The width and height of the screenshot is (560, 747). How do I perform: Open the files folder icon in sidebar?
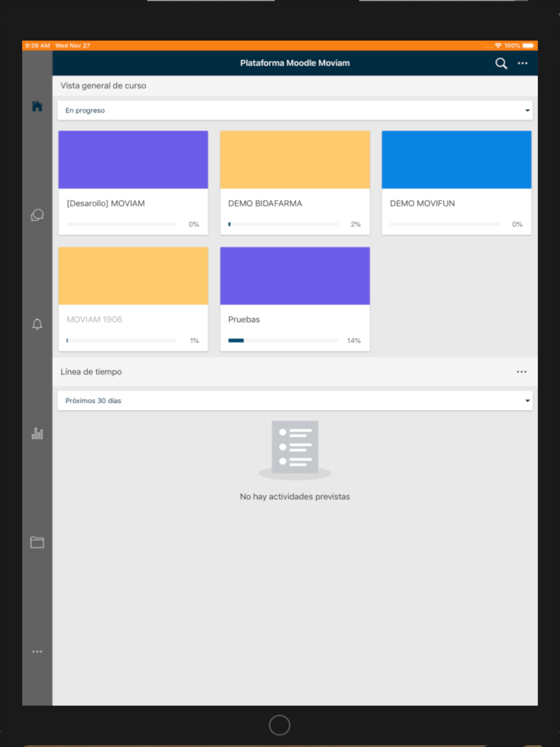(x=37, y=542)
